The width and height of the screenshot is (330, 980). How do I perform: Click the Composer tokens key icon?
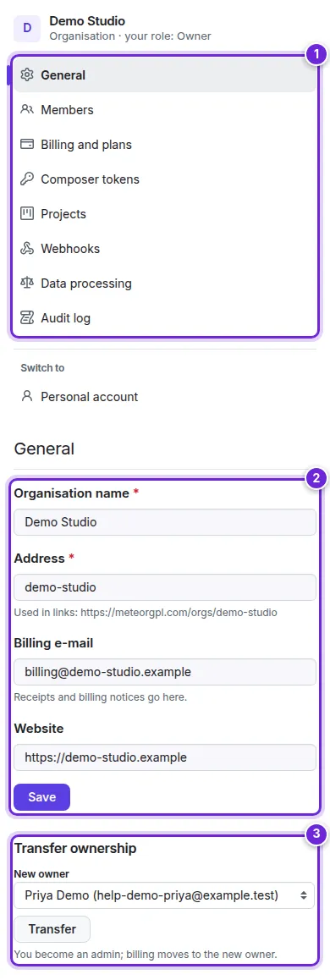(27, 179)
